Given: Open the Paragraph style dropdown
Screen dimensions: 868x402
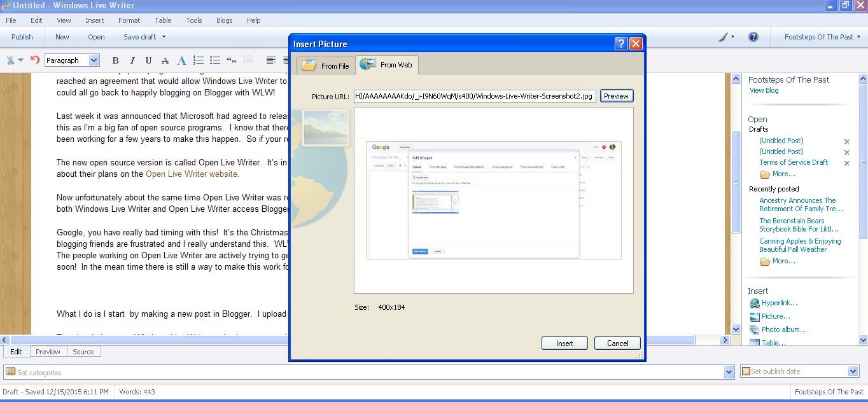Looking at the screenshot, I should click(94, 60).
